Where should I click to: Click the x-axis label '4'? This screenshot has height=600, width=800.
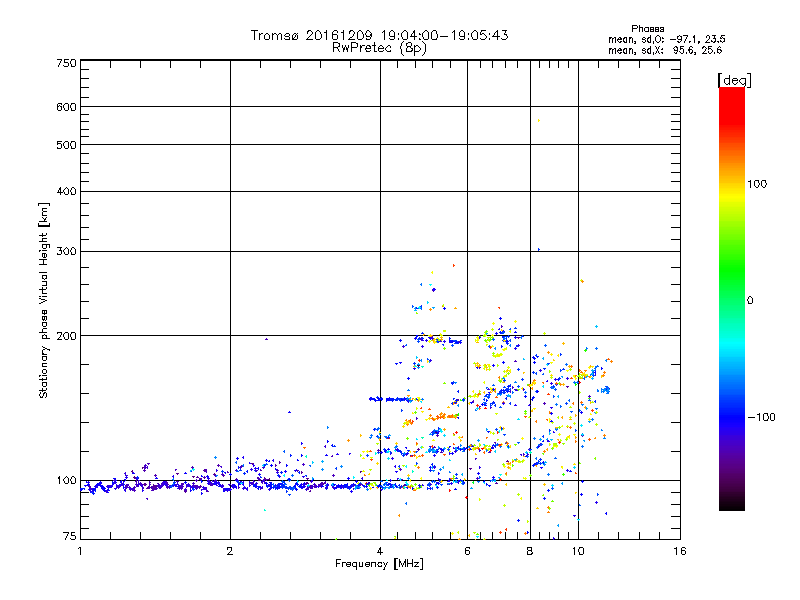pos(380,551)
